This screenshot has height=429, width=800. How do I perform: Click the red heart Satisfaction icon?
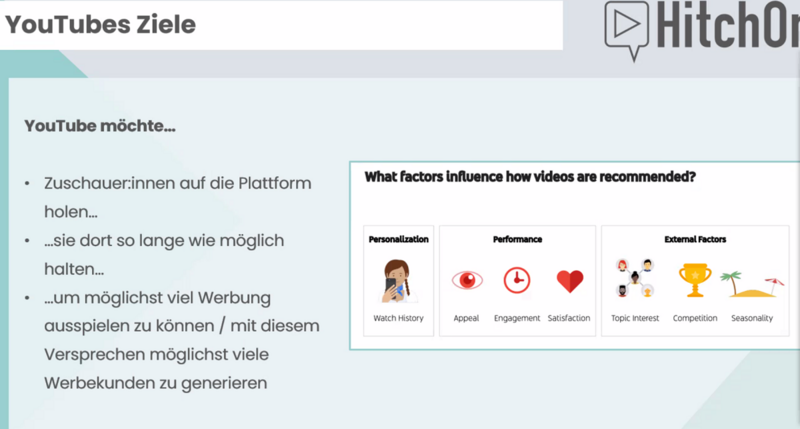(569, 281)
